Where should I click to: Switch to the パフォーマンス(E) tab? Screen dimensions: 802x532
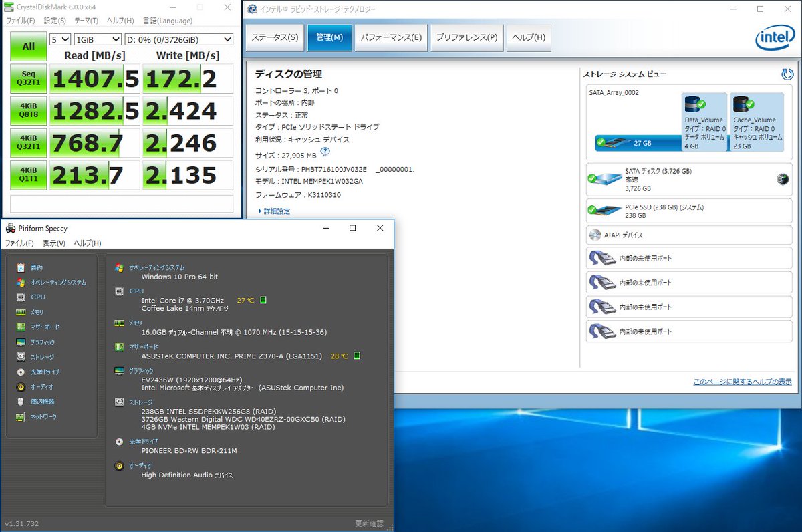click(392, 37)
